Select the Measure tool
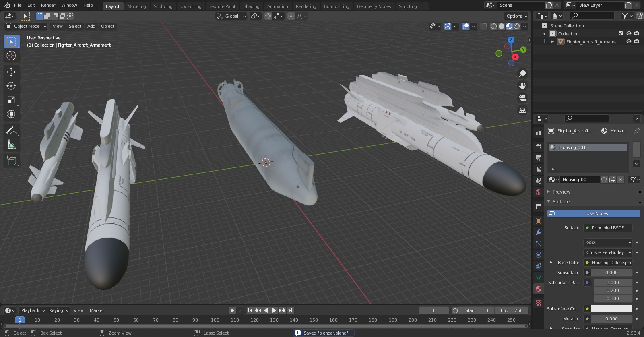The height and width of the screenshot is (337, 644). pyautogui.click(x=11, y=145)
